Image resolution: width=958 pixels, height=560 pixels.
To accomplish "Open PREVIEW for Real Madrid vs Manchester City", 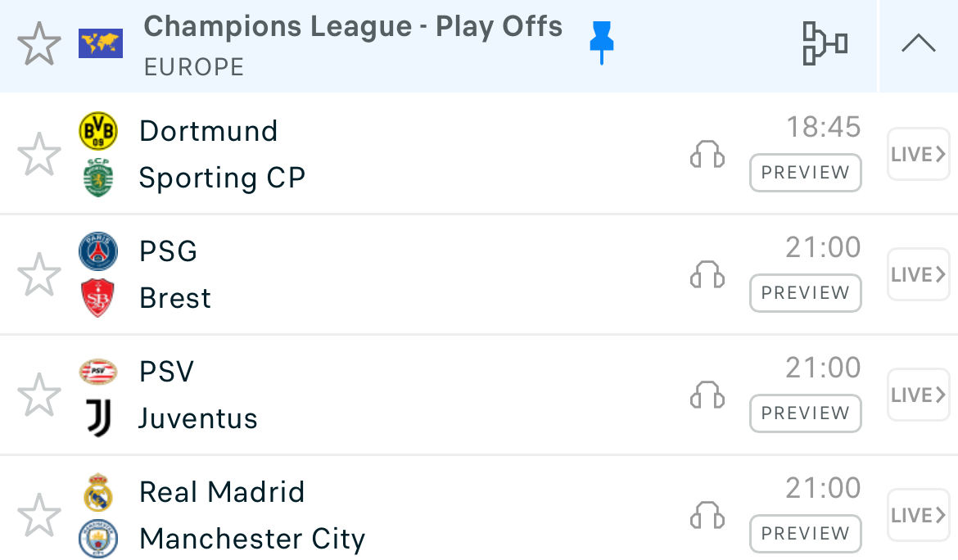I will [x=805, y=534].
